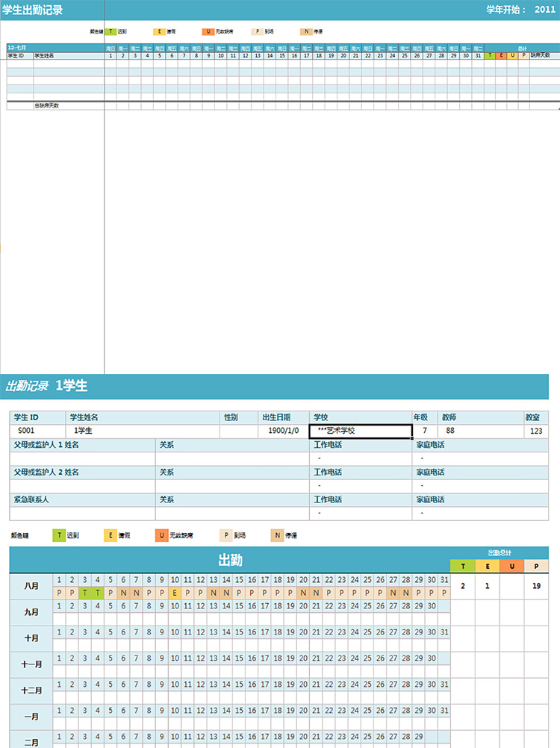Select the 父母或监护人 1 姓名 label
This screenshot has width=560, height=748.
46,445
